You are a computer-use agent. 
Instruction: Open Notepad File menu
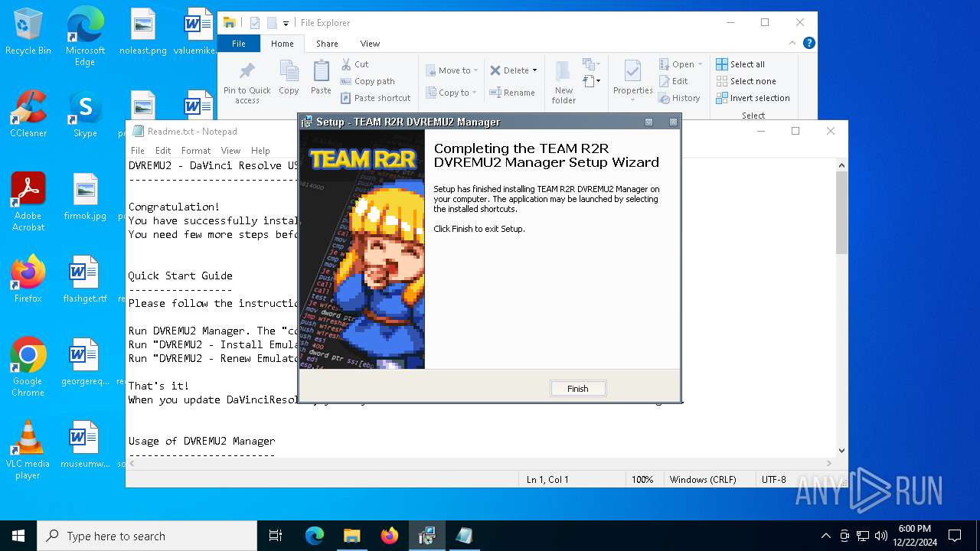pyautogui.click(x=138, y=151)
